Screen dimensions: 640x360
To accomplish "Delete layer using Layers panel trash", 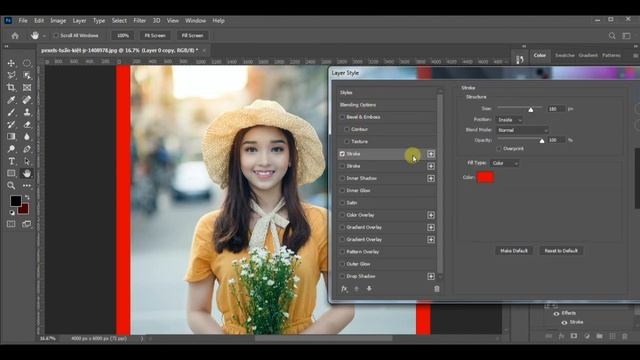I will (624, 336).
